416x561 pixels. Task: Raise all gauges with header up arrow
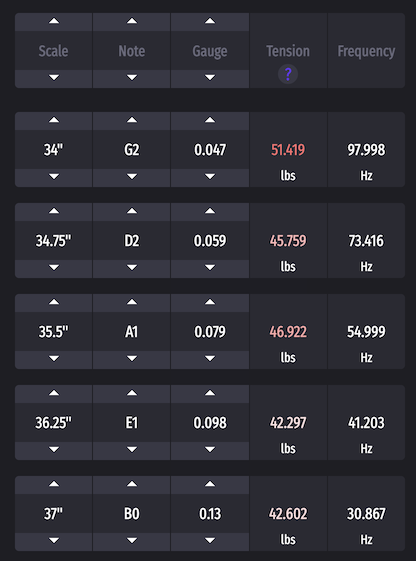(210, 21)
